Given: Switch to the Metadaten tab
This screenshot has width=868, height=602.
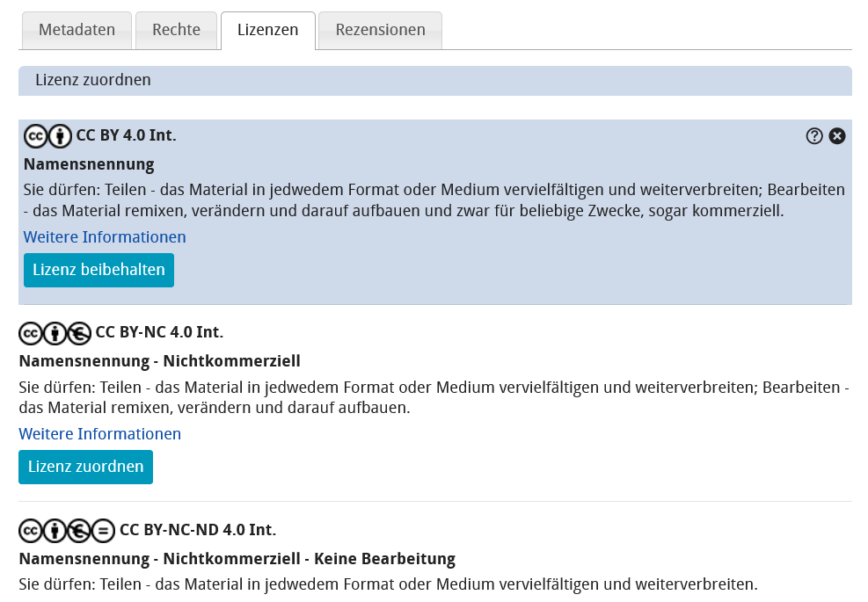Looking at the screenshot, I should pyautogui.click(x=77, y=29).
